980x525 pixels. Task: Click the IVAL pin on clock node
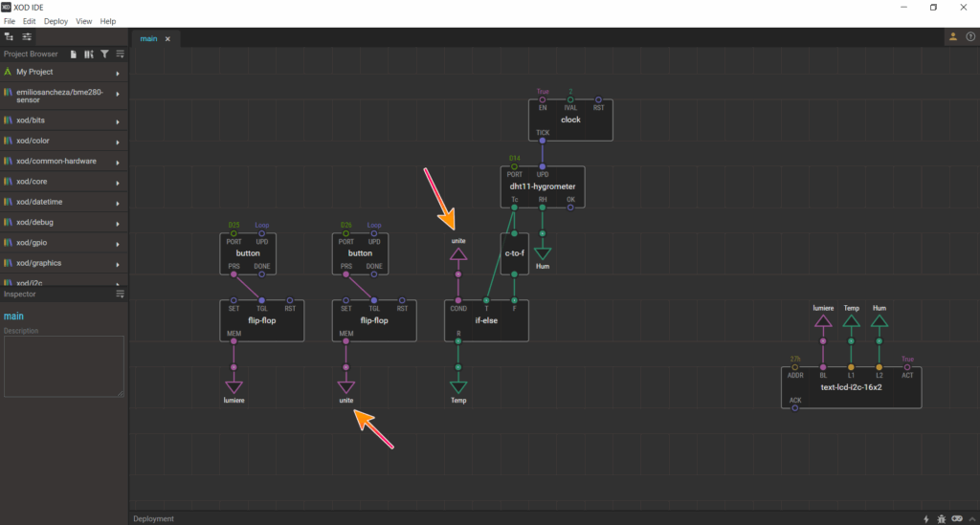(x=570, y=99)
